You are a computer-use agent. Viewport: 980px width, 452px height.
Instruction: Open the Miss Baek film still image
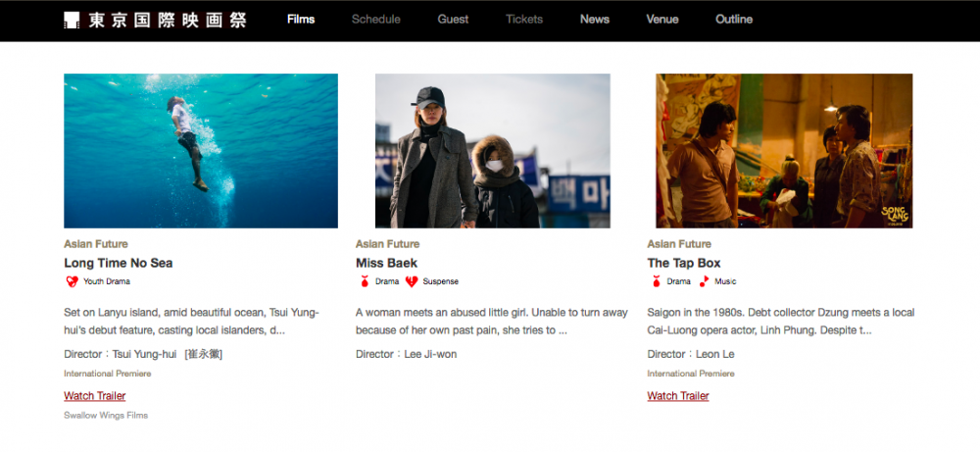(x=493, y=151)
